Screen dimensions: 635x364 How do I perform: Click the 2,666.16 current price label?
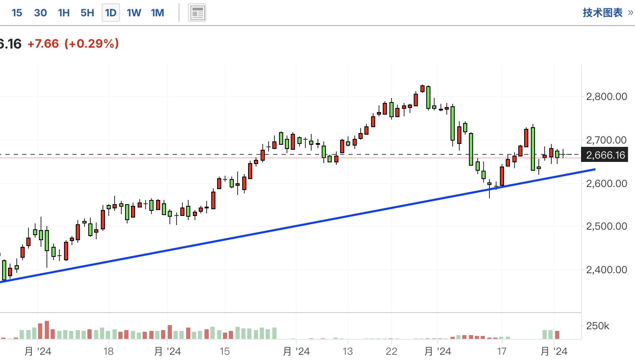[x=605, y=155]
